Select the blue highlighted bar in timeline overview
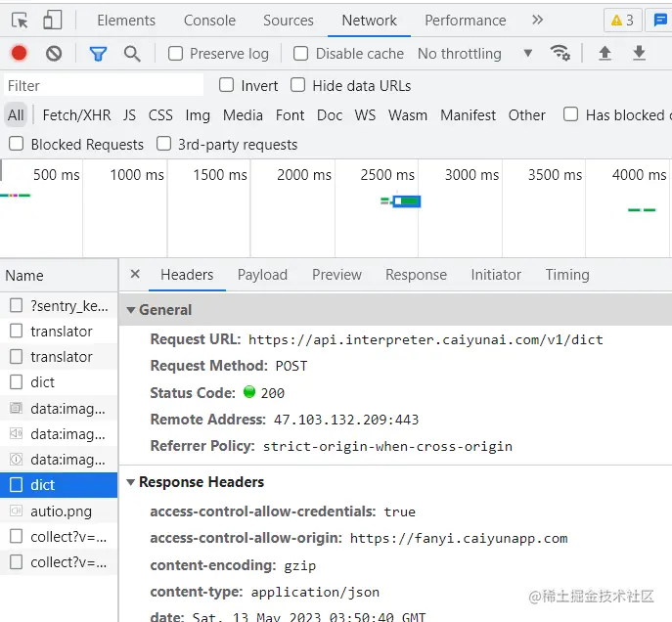 click(407, 201)
